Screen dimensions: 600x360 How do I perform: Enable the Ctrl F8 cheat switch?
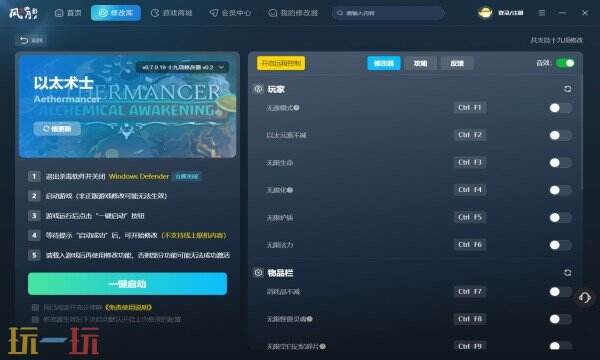560,319
